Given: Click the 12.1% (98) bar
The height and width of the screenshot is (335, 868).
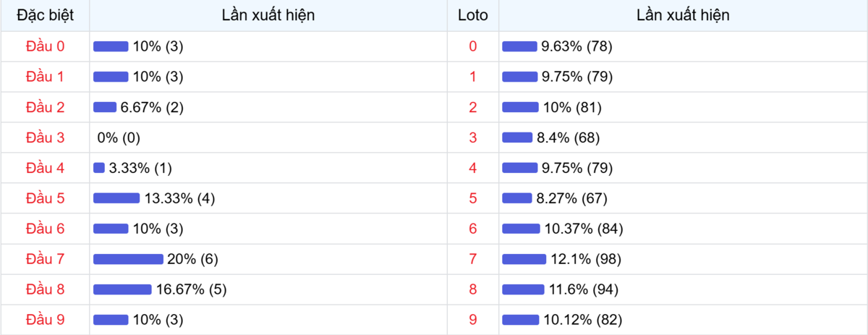Looking at the screenshot, I should (524, 259).
